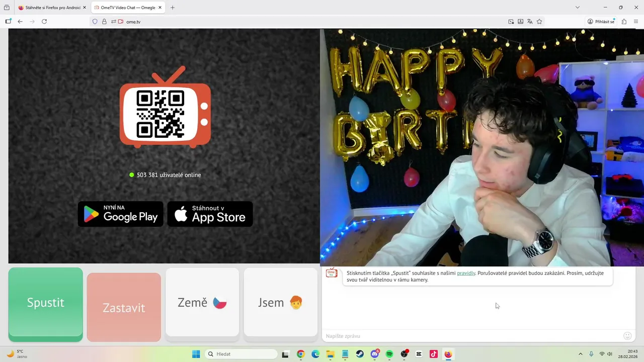Show hidden system tray icons

pos(580,354)
